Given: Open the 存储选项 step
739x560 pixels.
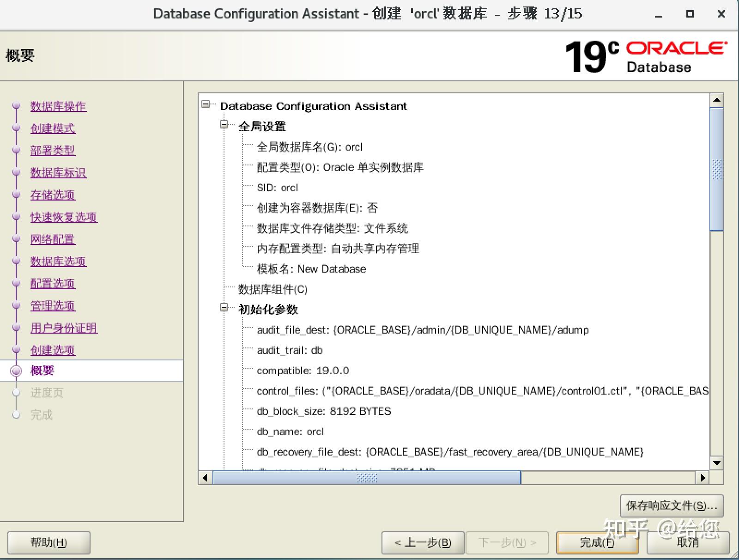Looking at the screenshot, I should click(x=52, y=195).
